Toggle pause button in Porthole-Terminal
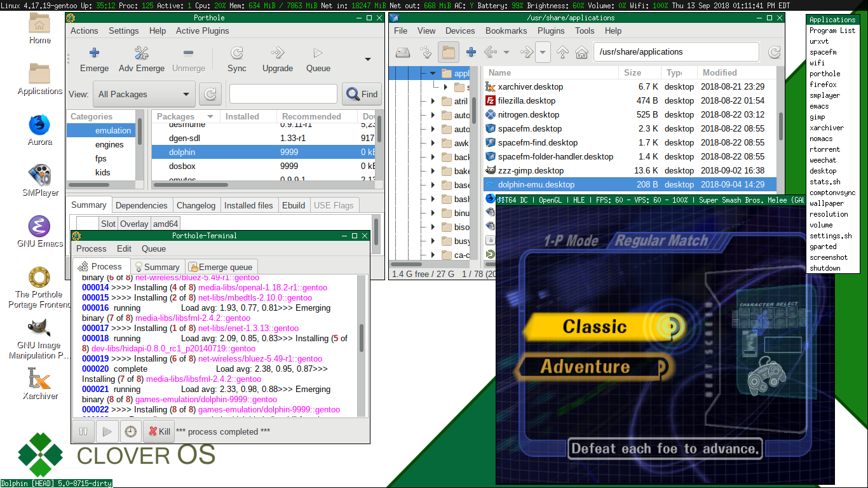Viewport: 868px width, 488px height. click(x=83, y=431)
